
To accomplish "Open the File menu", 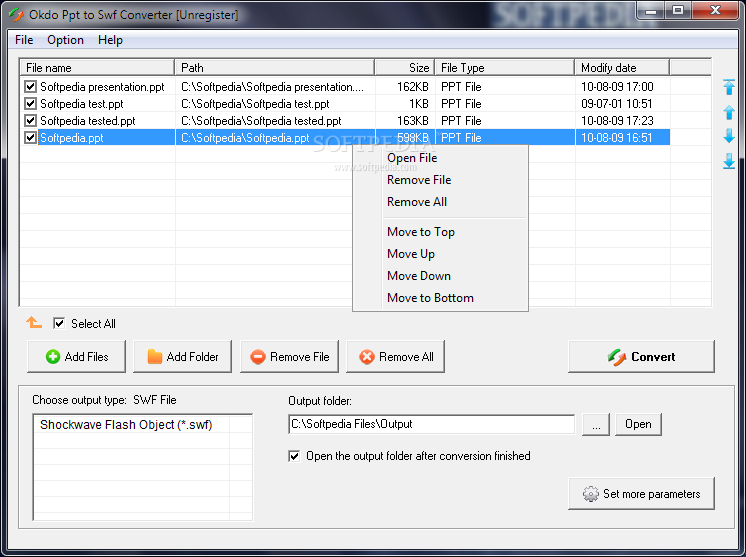I will (x=24, y=40).
